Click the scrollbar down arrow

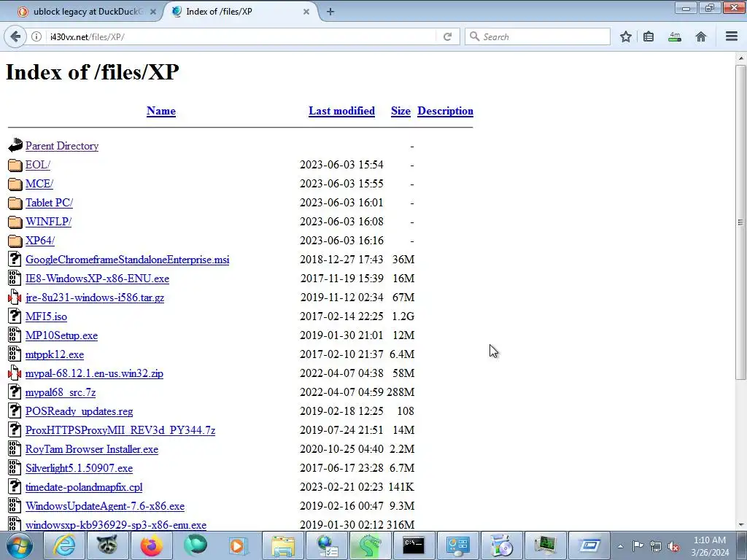pos(740,525)
